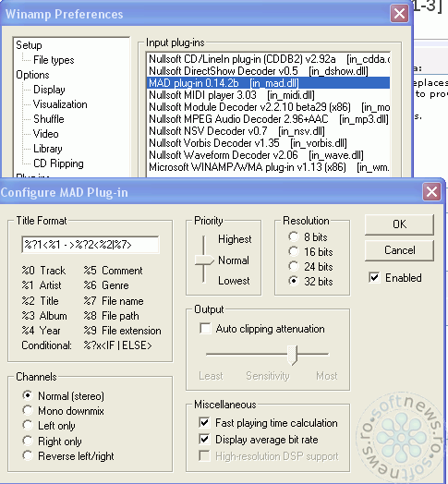The height and width of the screenshot is (484, 448).
Task: Open CD Ripping preferences
Action: point(58,163)
